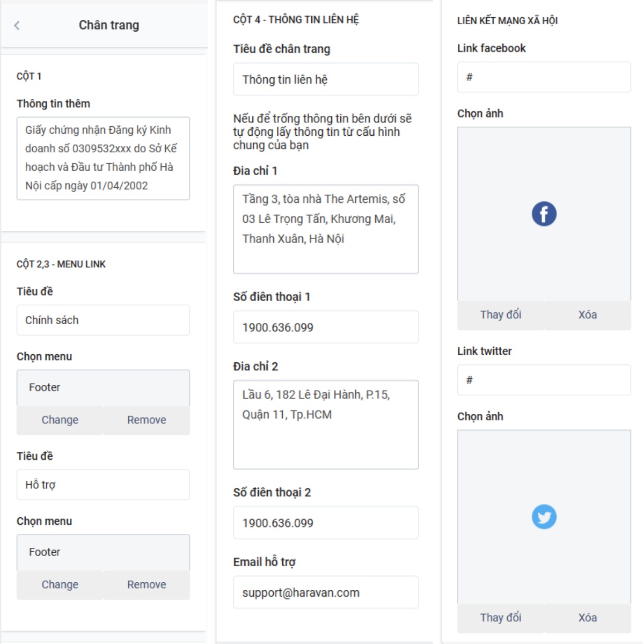
Task: Click the Link facebook input field
Action: [x=544, y=77]
